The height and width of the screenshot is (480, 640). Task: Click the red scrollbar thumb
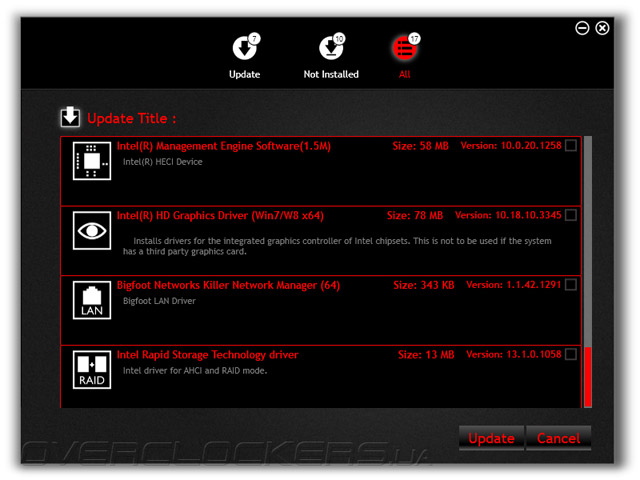588,377
